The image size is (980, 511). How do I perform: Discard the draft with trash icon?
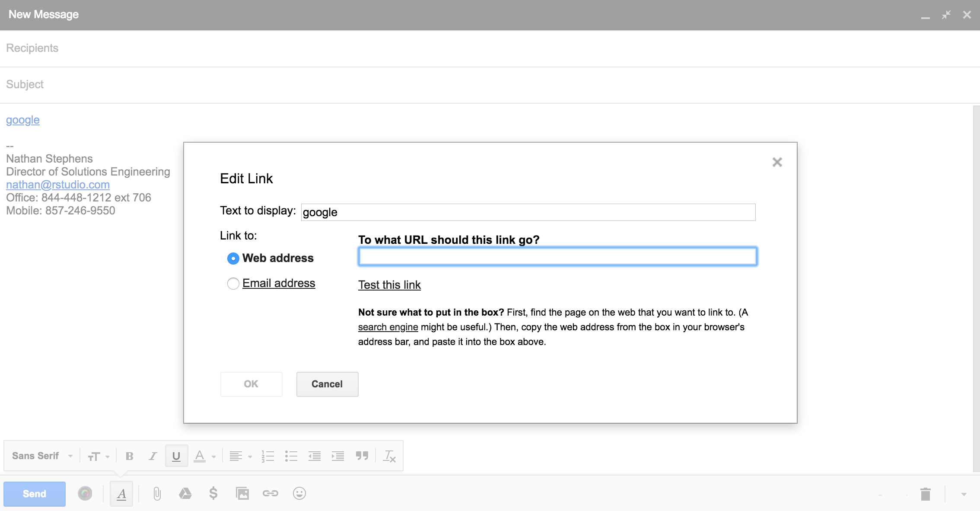pos(925,494)
